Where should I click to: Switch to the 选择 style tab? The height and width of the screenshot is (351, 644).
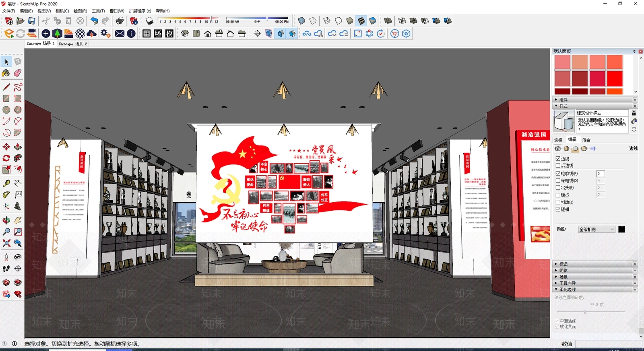[558, 140]
